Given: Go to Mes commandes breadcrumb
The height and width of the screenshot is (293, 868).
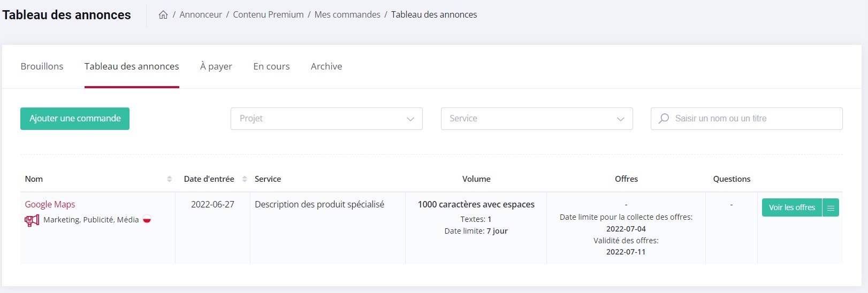Looking at the screenshot, I should pyautogui.click(x=347, y=15).
